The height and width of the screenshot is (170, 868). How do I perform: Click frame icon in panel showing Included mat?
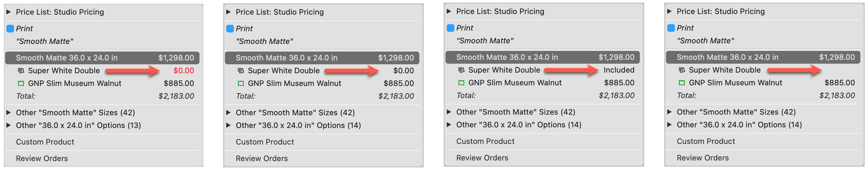click(461, 83)
